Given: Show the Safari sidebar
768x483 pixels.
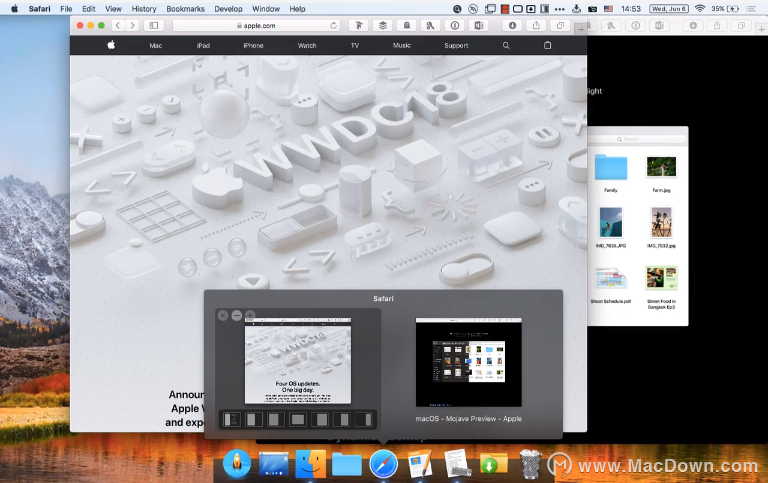Looking at the screenshot, I should coord(154,25).
